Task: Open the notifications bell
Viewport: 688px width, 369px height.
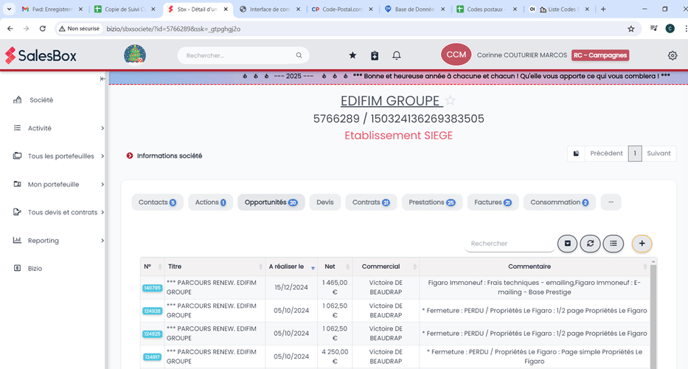Action: [x=396, y=55]
